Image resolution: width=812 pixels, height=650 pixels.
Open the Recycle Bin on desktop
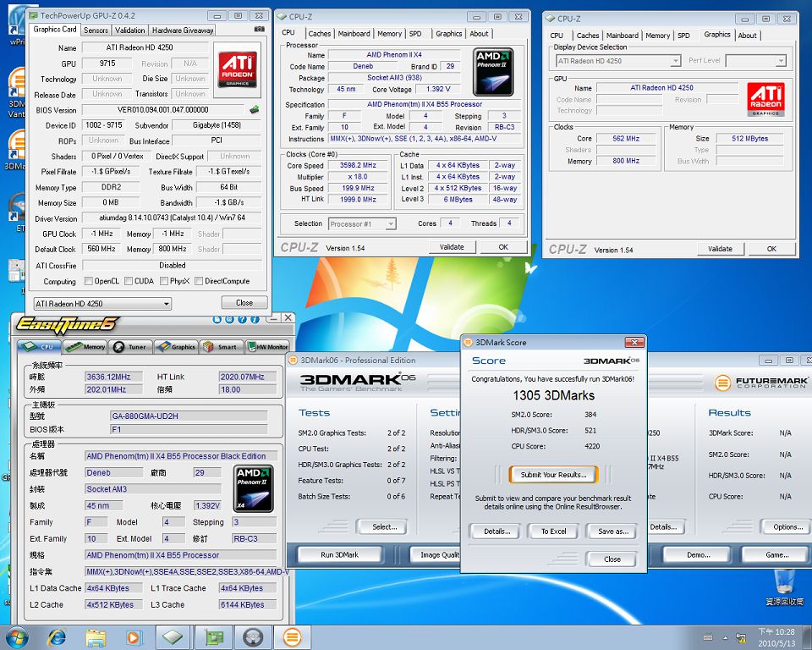point(784,587)
